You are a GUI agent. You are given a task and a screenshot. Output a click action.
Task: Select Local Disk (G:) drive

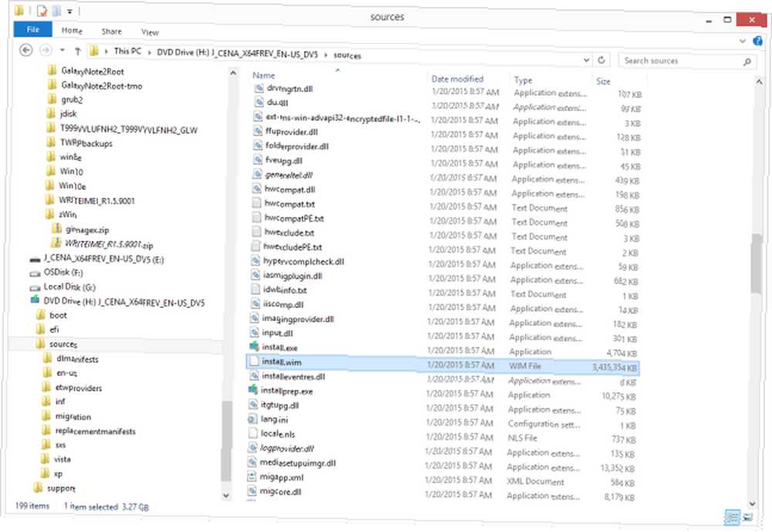pyautogui.click(x=69, y=286)
